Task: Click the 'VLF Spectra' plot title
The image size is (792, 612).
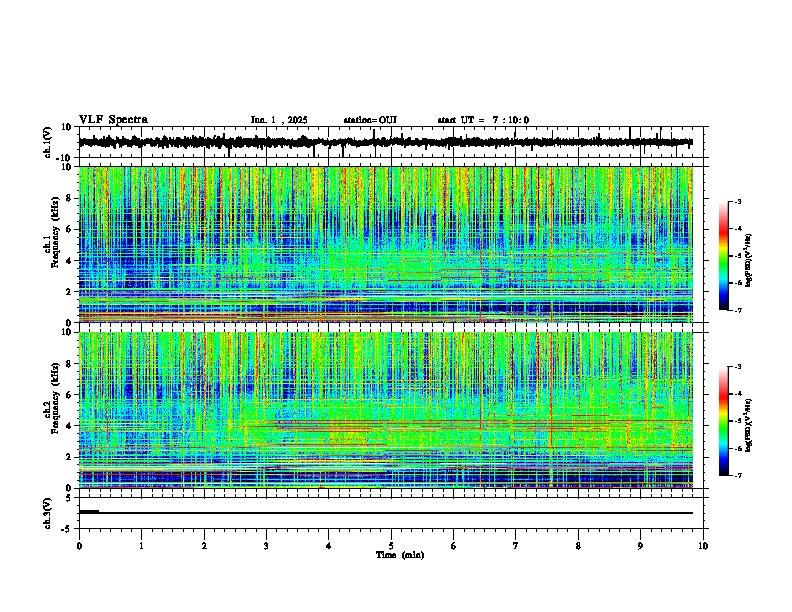Action: tap(113, 120)
